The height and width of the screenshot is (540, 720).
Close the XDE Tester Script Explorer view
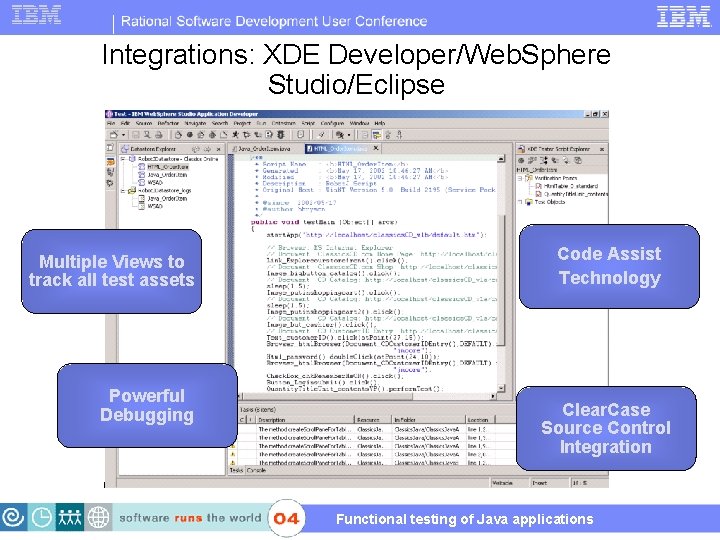(x=602, y=149)
